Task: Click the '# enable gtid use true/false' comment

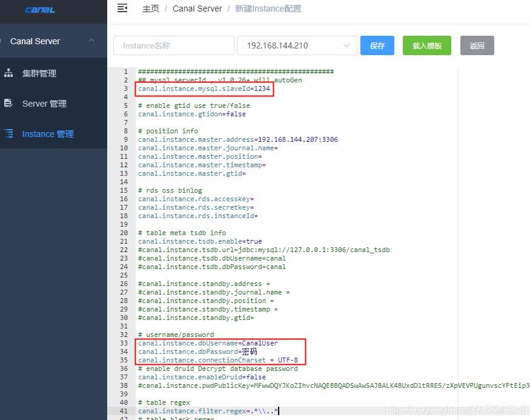Action: click(x=194, y=105)
